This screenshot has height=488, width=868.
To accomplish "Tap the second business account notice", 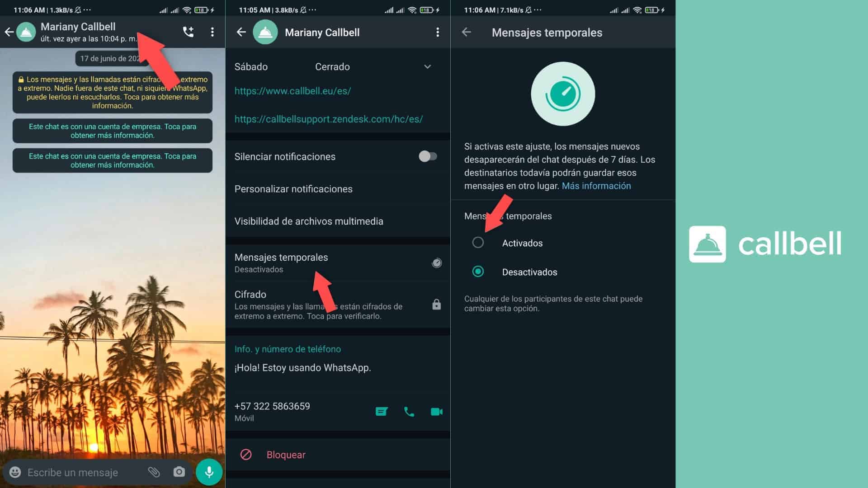I will coord(113,160).
